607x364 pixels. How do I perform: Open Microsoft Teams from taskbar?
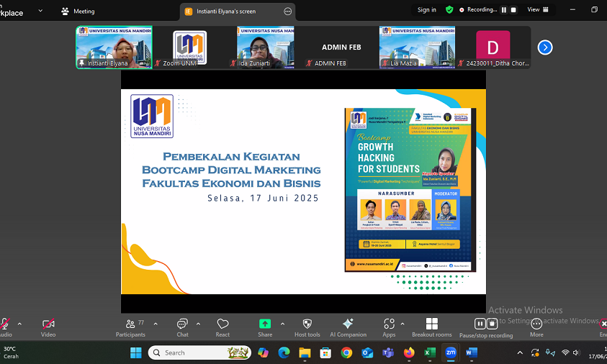click(388, 352)
